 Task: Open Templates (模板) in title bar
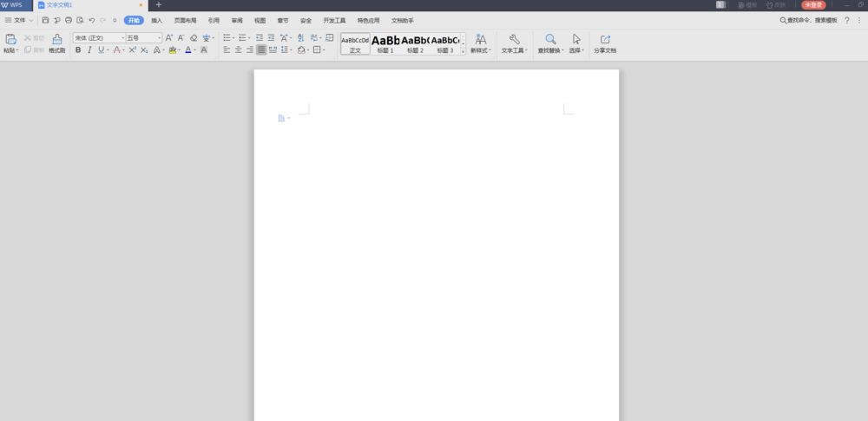[x=747, y=5]
